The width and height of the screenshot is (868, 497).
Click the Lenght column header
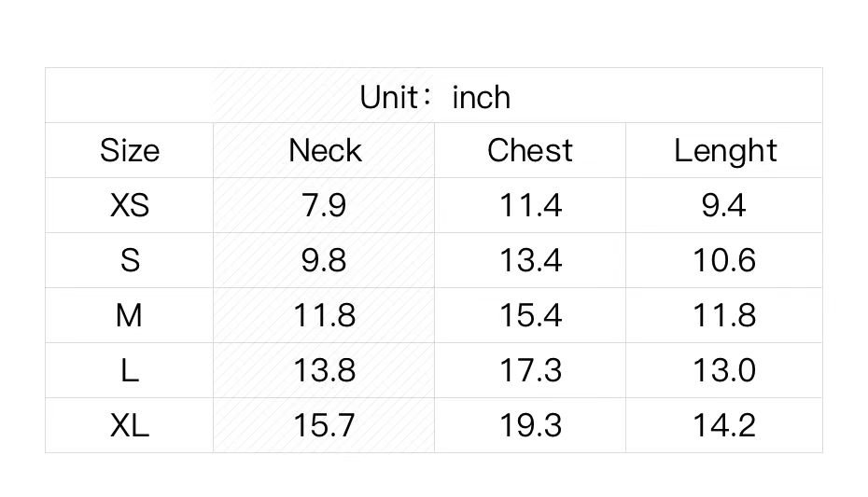[725, 151]
